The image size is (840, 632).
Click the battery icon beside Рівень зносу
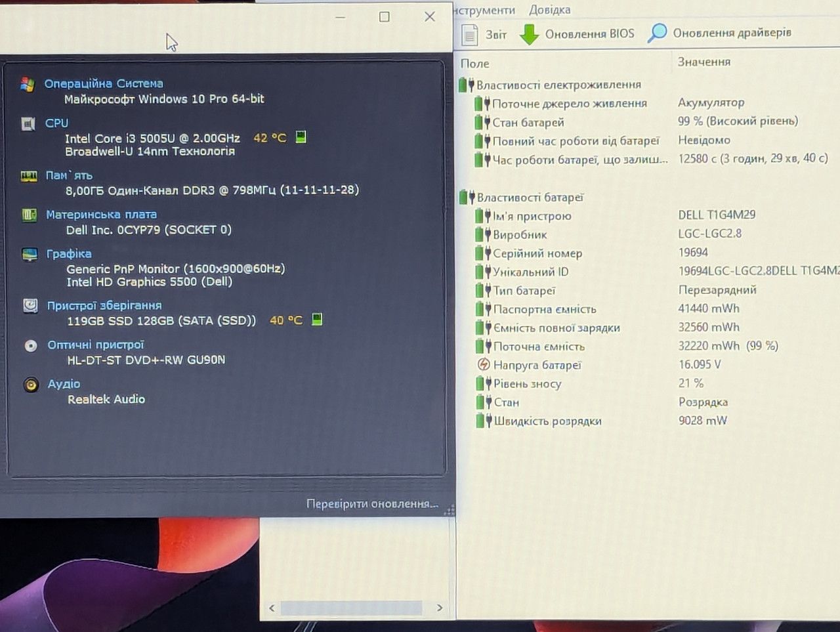click(484, 384)
